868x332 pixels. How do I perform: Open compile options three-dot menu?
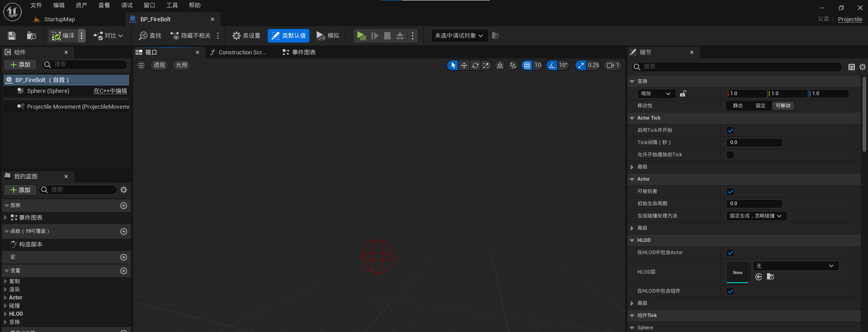[82, 36]
